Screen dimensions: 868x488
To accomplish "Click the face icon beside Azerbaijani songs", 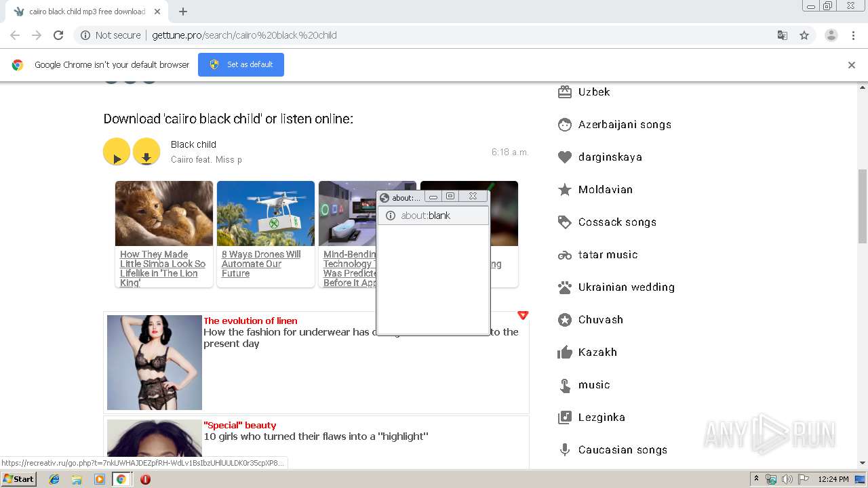I will (565, 125).
